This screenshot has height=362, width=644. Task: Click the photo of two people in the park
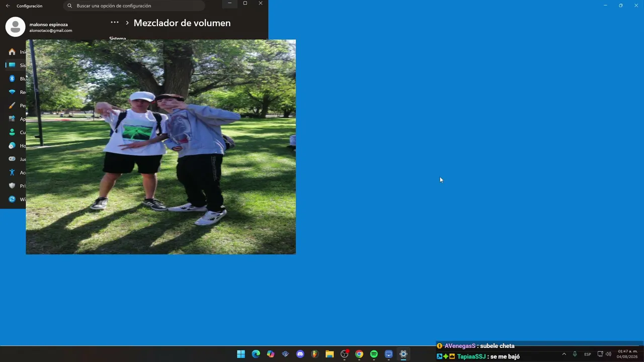pyautogui.click(x=161, y=147)
